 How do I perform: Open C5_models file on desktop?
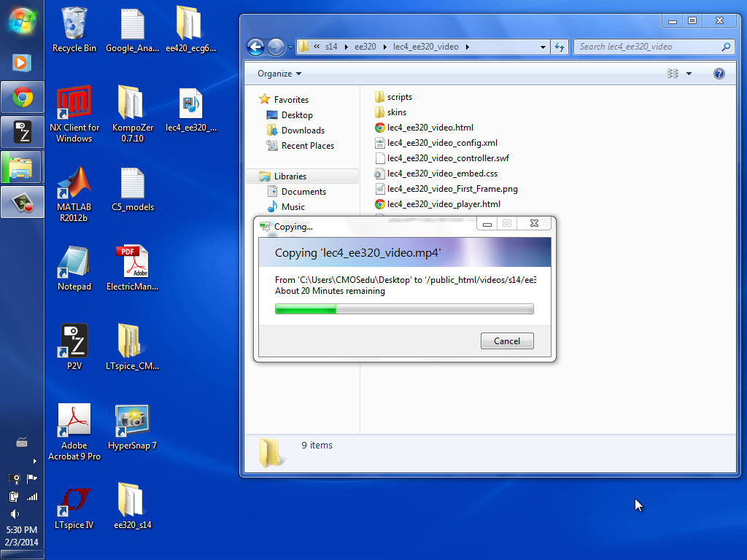(133, 189)
